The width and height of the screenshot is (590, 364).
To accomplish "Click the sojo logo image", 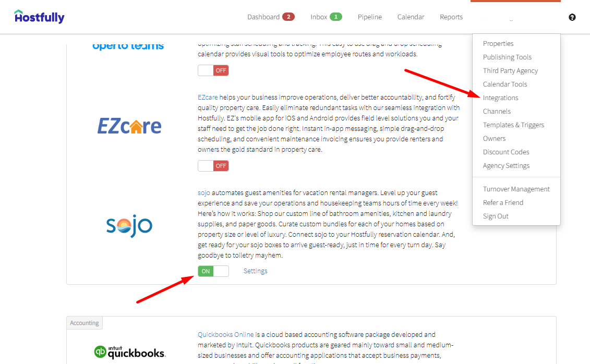I will point(129,225).
